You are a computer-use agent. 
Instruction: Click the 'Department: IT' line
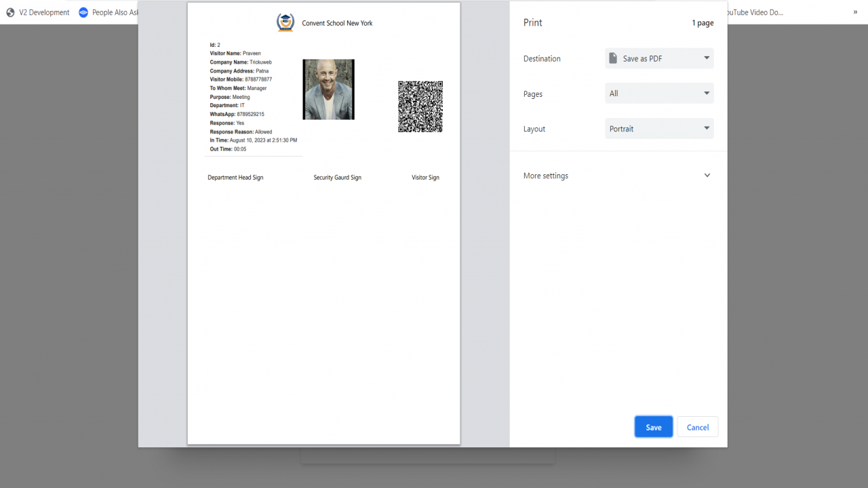(x=227, y=106)
